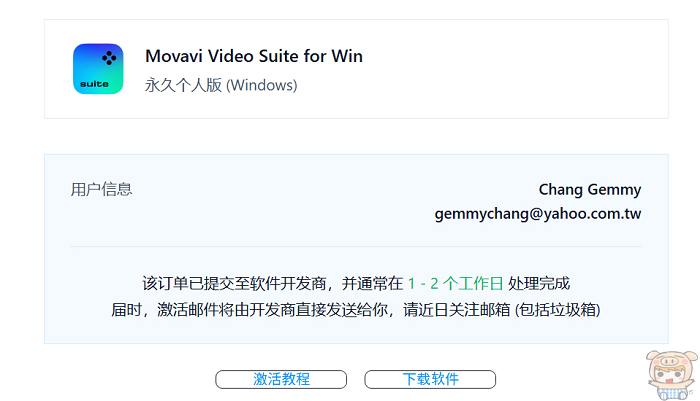The image size is (700, 401).
Task: Click the activation email reminder line
Action: (356, 309)
